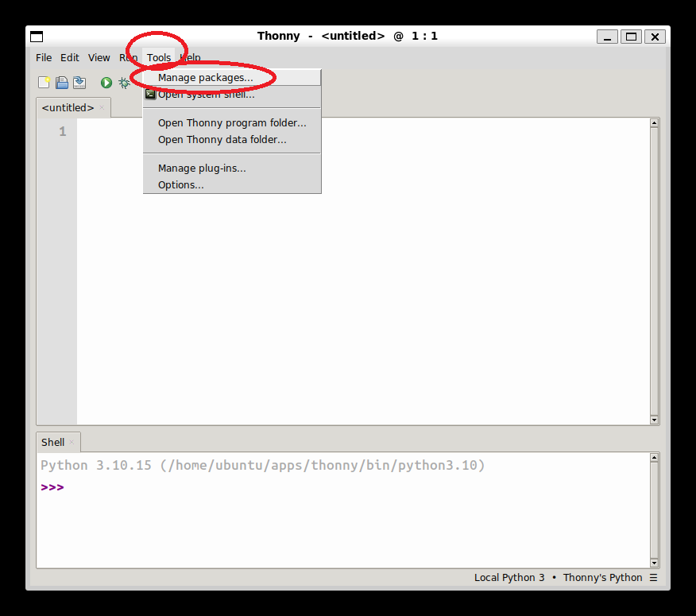Image resolution: width=696 pixels, height=616 pixels.
Task: Click the New file toolbar icon
Action: pos(44,83)
